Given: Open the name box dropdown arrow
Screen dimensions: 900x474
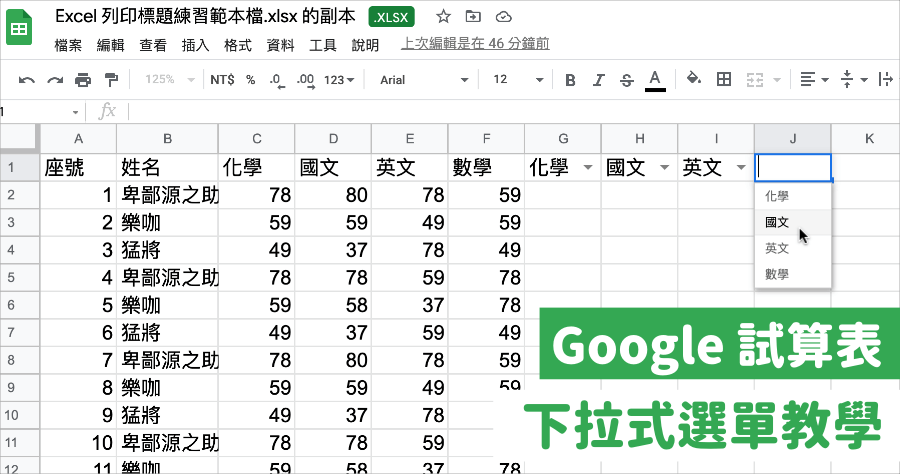Looking at the screenshot, I should tap(75, 112).
